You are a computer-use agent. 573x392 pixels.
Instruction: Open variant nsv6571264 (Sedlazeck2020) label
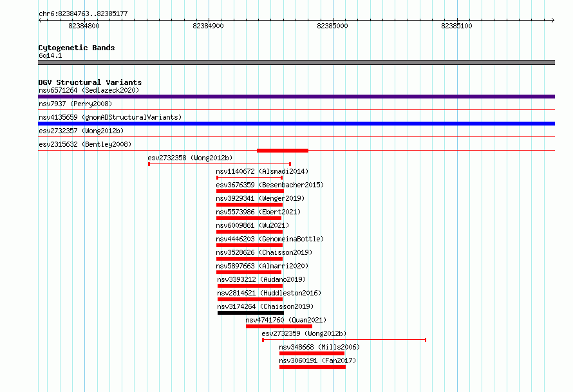click(x=89, y=90)
